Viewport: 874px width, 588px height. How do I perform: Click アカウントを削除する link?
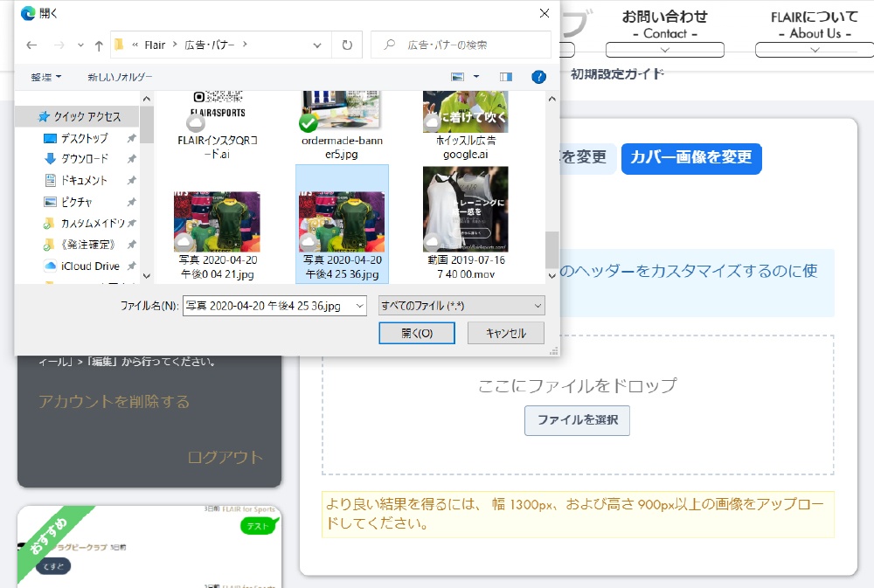pos(114,402)
